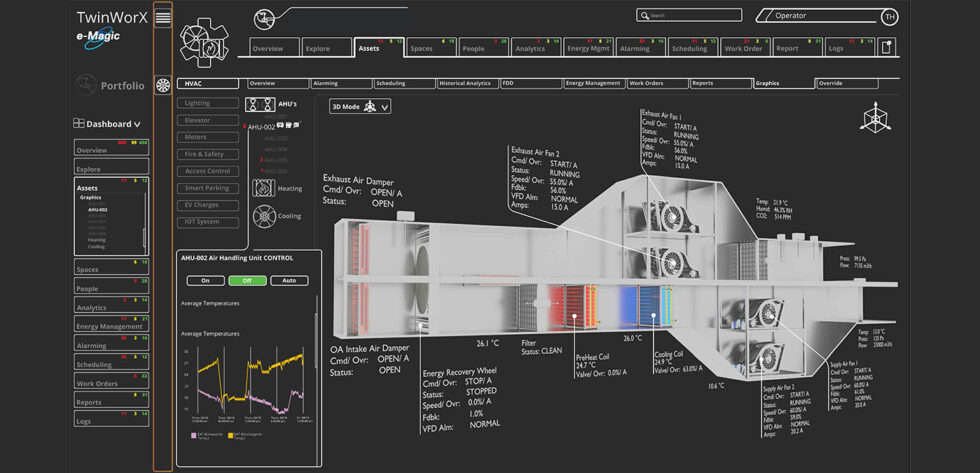Screen dimensions: 980x473
Task: Open the Operator role selector
Action: click(815, 15)
